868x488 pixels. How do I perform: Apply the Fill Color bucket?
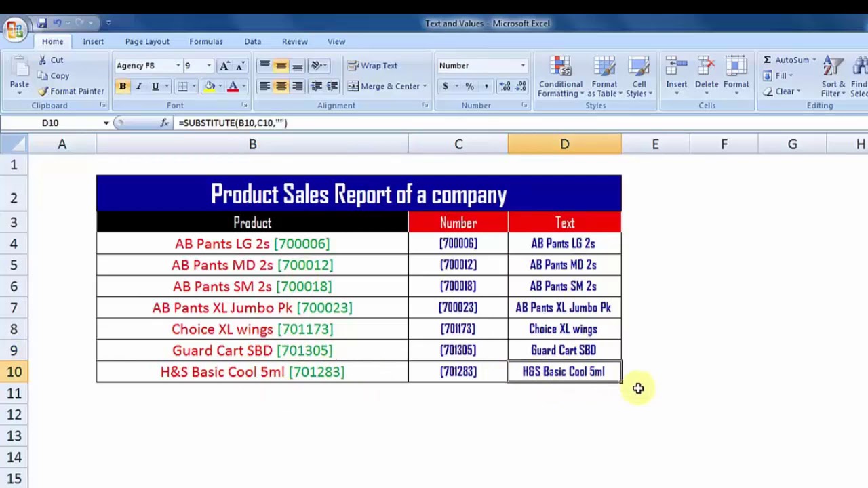coord(210,86)
